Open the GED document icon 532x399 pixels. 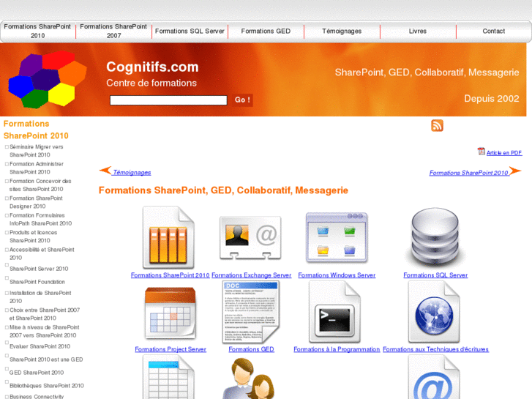click(251, 312)
